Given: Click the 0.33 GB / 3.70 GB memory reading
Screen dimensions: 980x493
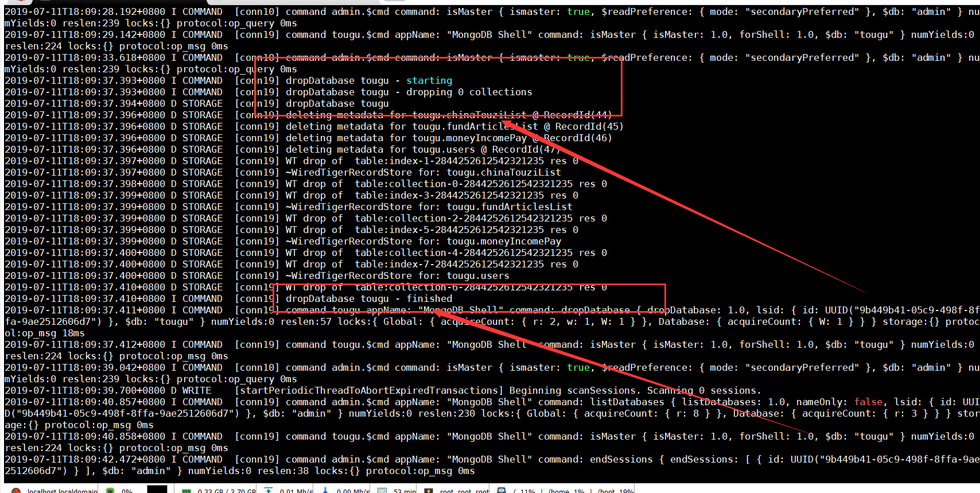Looking at the screenshot, I should (x=227, y=491).
